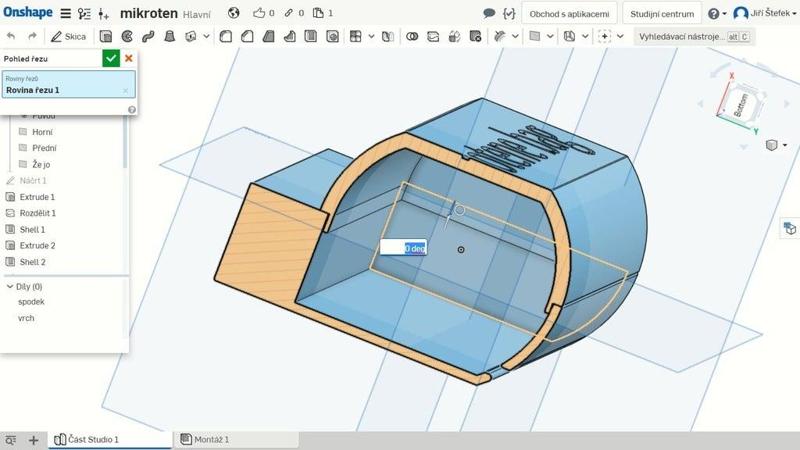Click the angle input field showing 0 deg
The image size is (800, 450).
point(403,248)
